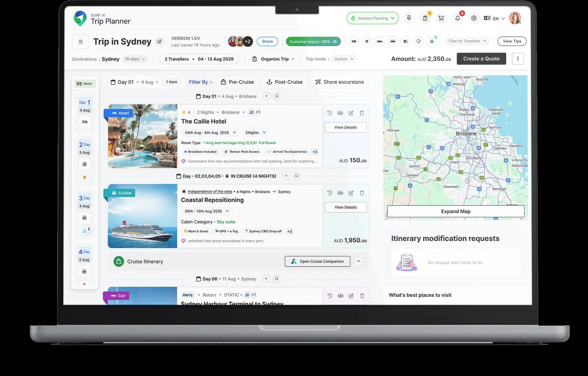Toggle Customer Inquiry 80% visibility eye
The image size is (588, 376).
pyautogui.click(x=335, y=42)
